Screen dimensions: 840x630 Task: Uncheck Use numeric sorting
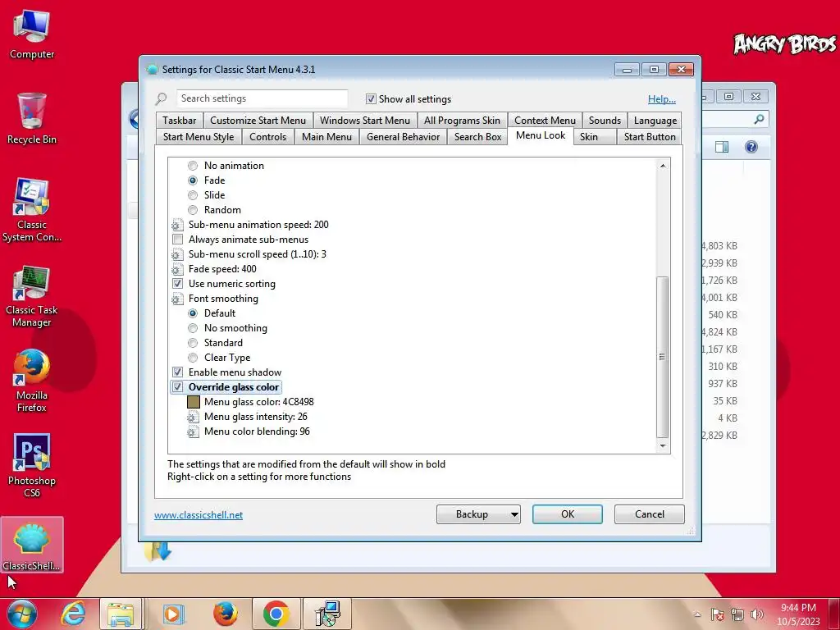pyautogui.click(x=177, y=284)
